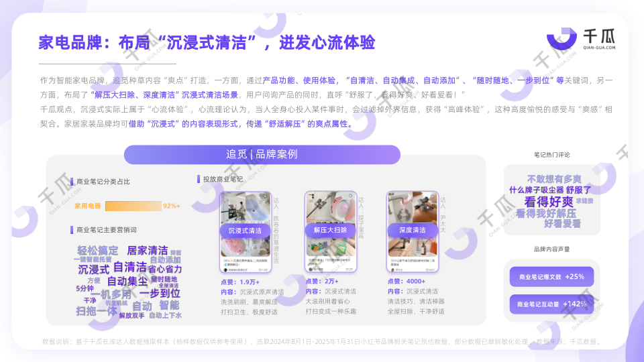
Task: Click the QIAN-GUA.COM text under the logo
Action: (599, 48)
